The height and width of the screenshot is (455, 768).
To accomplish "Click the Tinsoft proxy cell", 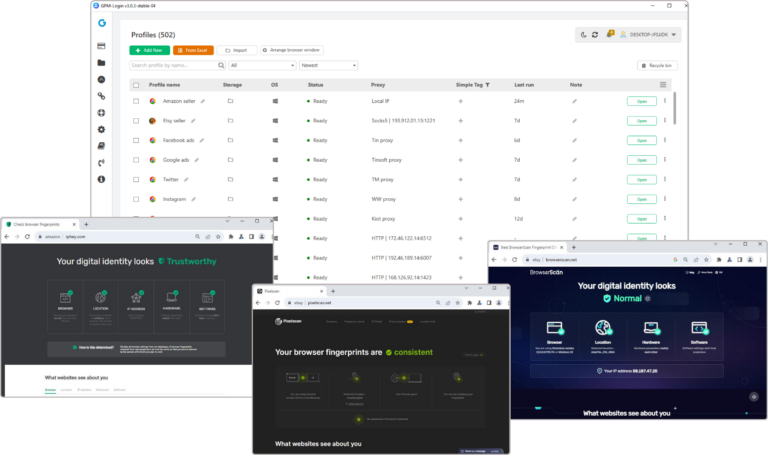I will click(386, 160).
